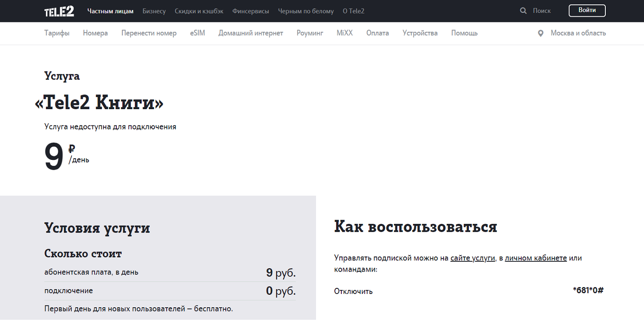Open Финсервисы in top bar

[x=251, y=11]
